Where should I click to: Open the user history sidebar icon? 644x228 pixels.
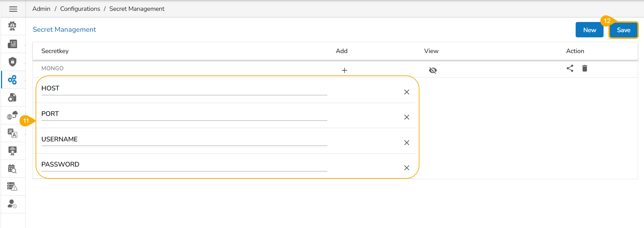pos(13,204)
